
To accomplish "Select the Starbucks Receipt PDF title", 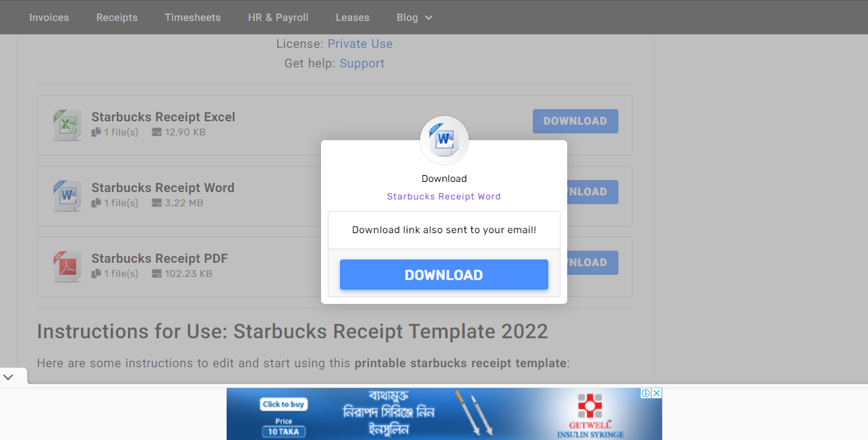I will (x=160, y=259).
